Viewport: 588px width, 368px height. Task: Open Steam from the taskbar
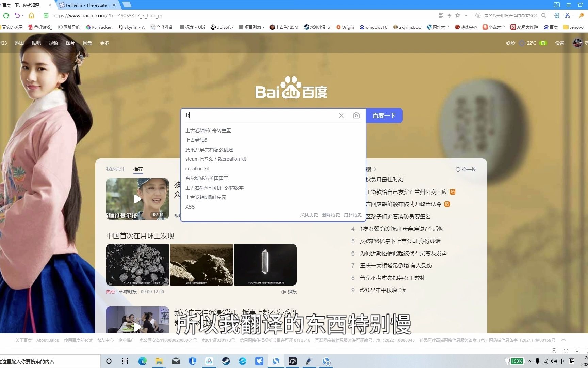point(226,361)
